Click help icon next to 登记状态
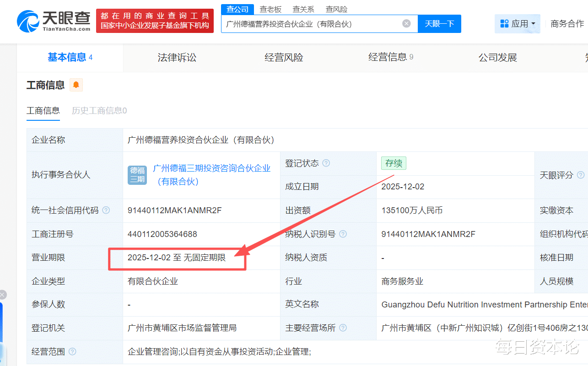 326,163
